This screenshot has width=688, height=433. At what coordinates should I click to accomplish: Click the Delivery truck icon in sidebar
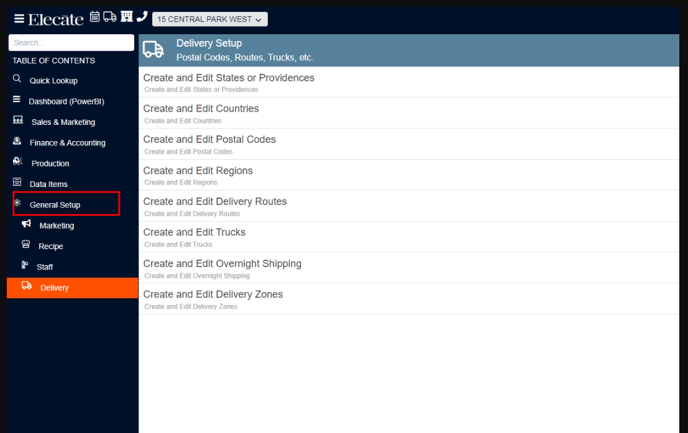coord(27,286)
